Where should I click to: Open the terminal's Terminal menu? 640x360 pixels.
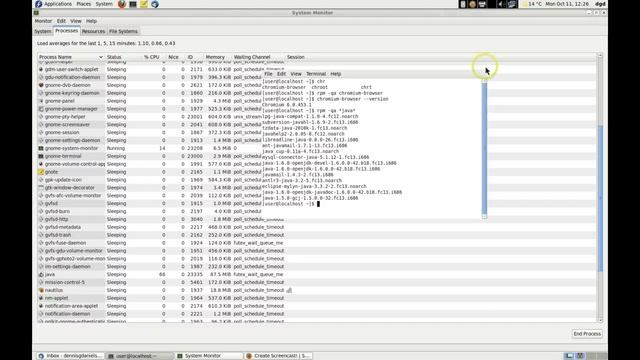click(x=316, y=74)
